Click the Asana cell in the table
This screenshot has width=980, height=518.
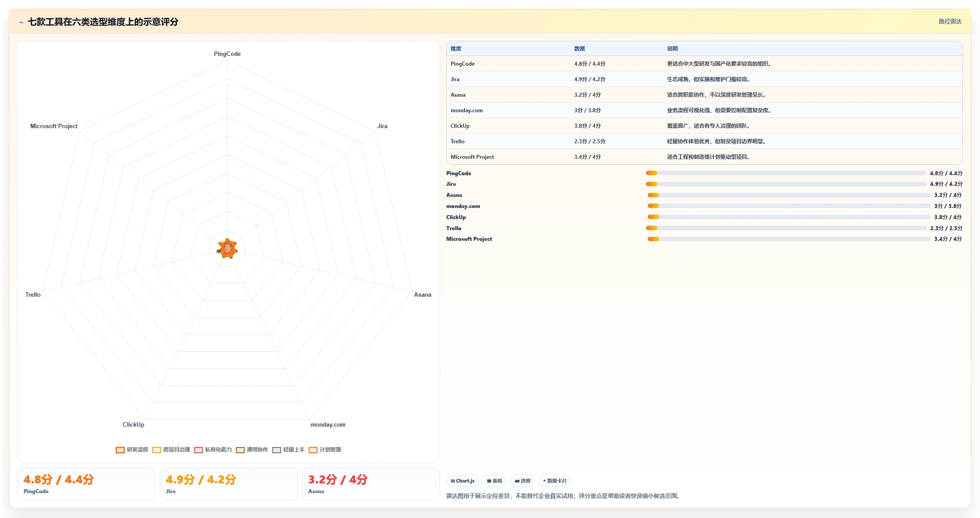pos(458,95)
